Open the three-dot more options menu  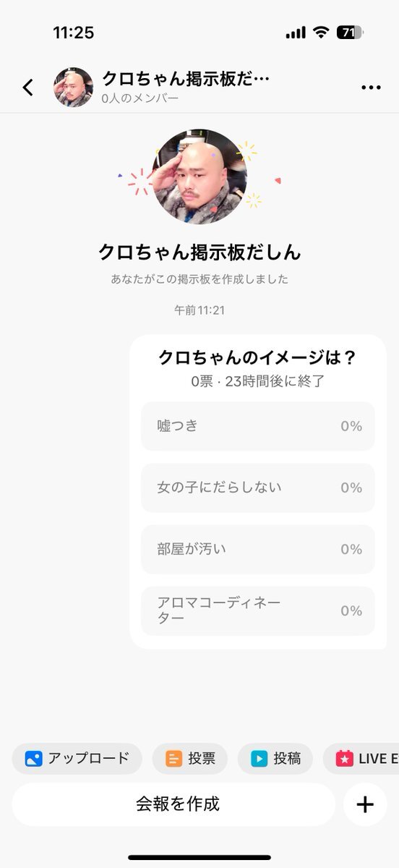pos(371,88)
